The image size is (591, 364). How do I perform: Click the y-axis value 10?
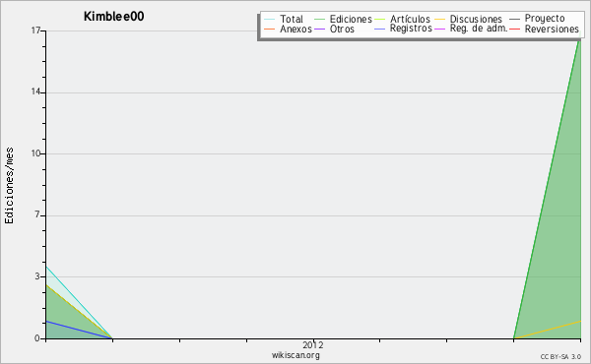35,153
